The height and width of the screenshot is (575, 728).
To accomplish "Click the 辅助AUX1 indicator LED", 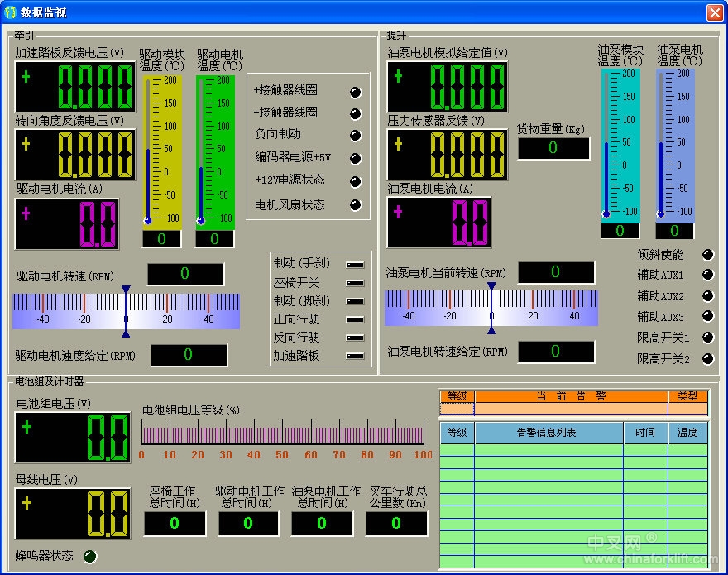I will [708, 275].
